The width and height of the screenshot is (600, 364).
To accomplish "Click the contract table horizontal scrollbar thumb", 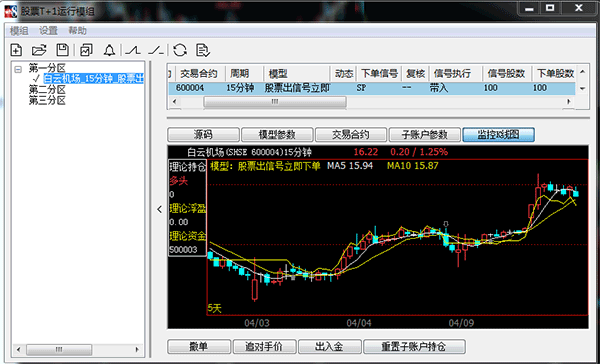I will (x=275, y=102).
